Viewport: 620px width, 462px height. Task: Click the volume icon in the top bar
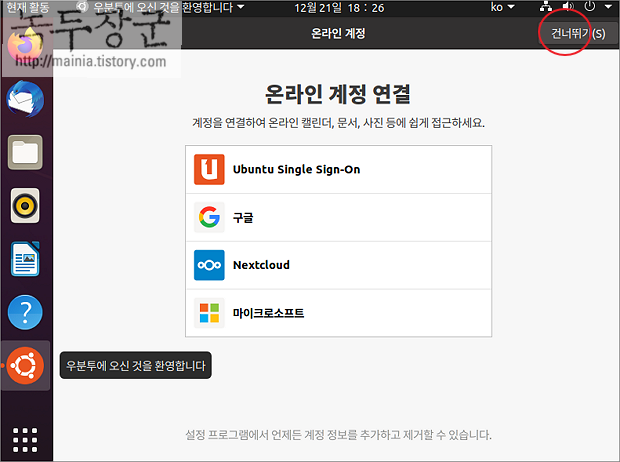[568, 7]
